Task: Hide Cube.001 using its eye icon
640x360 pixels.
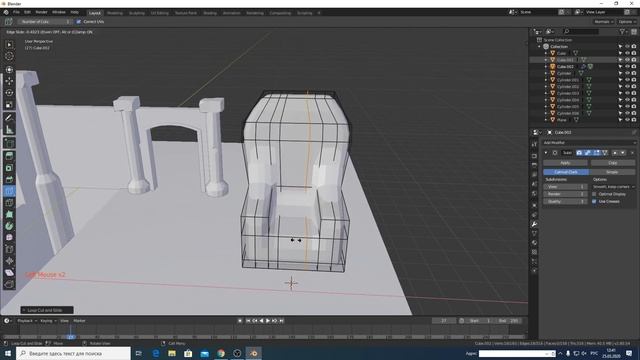Action: [x=627, y=60]
